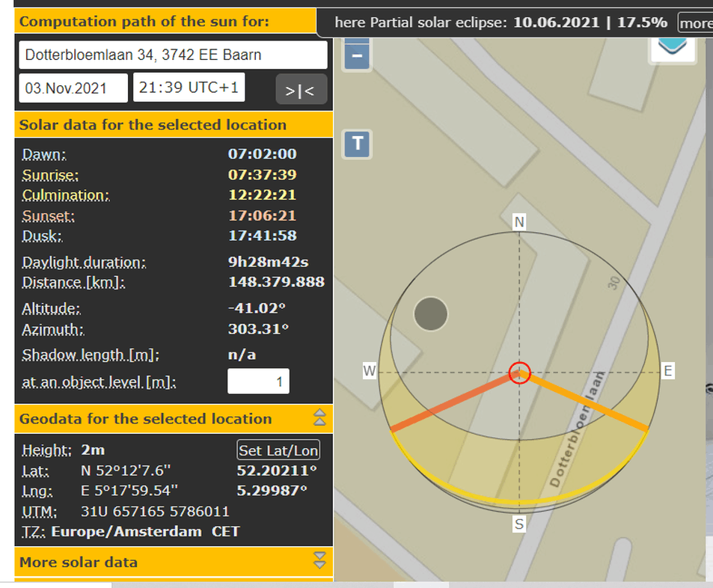The image size is (713, 588).
Task: Click the time field 21:39 UTC+1
Action: tap(189, 88)
